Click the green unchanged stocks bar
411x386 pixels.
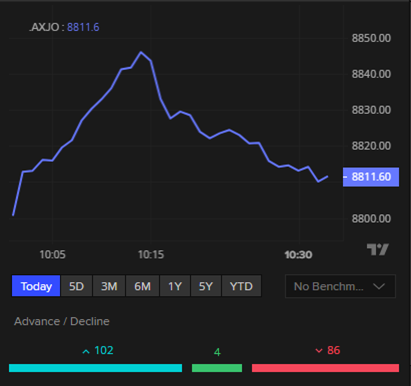[x=217, y=368]
